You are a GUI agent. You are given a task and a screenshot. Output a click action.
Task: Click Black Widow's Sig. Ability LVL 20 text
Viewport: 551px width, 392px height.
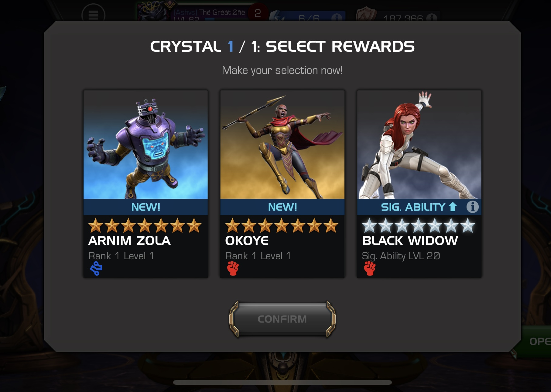[x=401, y=256]
